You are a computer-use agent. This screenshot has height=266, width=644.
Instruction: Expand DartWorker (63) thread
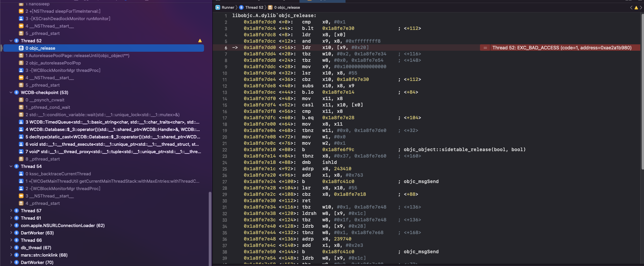pos(11,233)
